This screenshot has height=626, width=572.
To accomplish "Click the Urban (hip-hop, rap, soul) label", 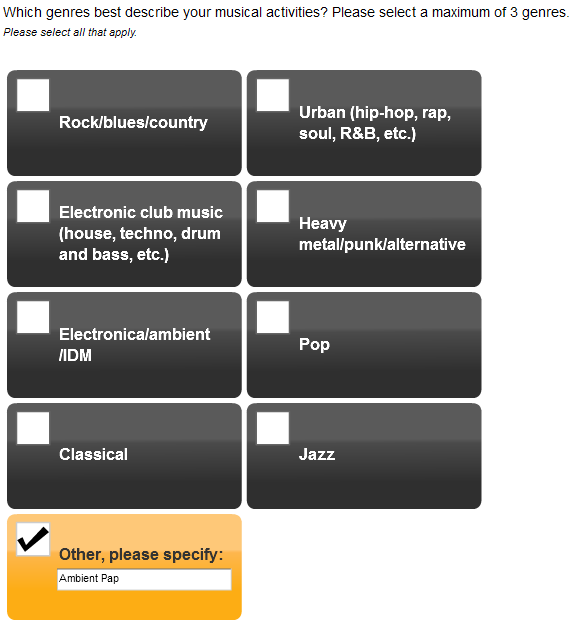I will [375, 123].
